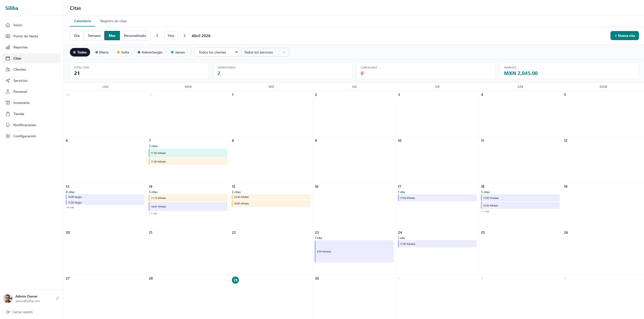Filter the calendar by Maria
This screenshot has height=319, width=644.
coord(102,52)
